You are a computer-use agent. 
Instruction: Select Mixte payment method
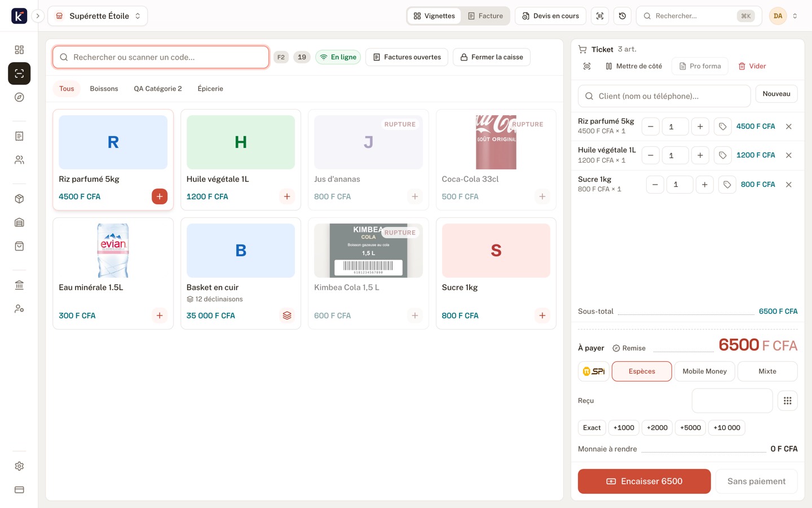pyautogui.click(x=767, y=371)
